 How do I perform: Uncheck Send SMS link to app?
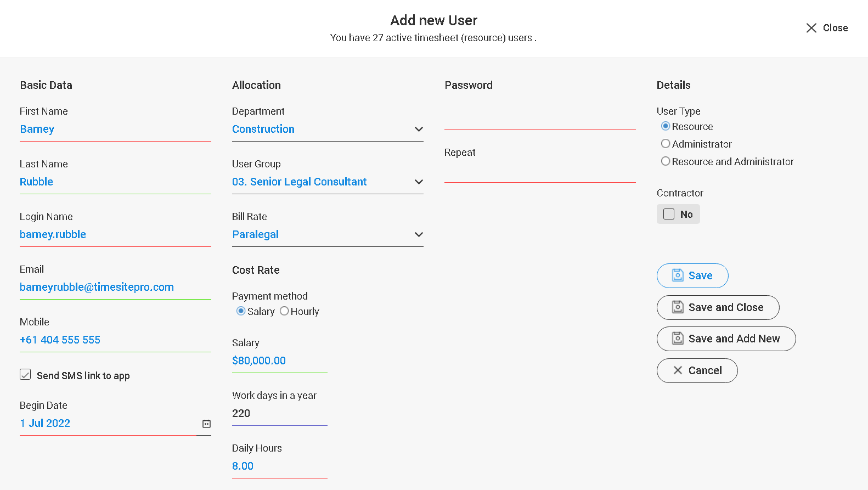pos(25,375)
